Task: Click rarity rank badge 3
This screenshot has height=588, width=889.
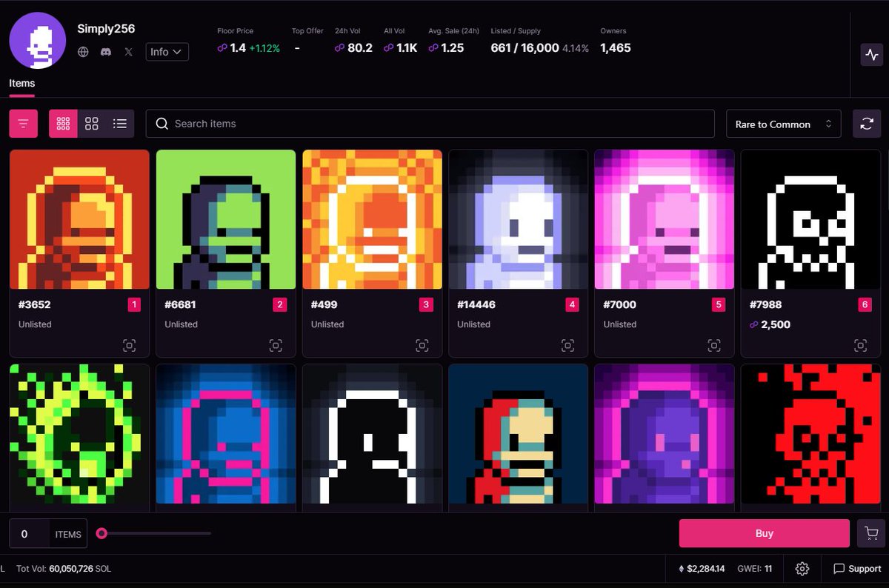Action: [x=426, y=304]
